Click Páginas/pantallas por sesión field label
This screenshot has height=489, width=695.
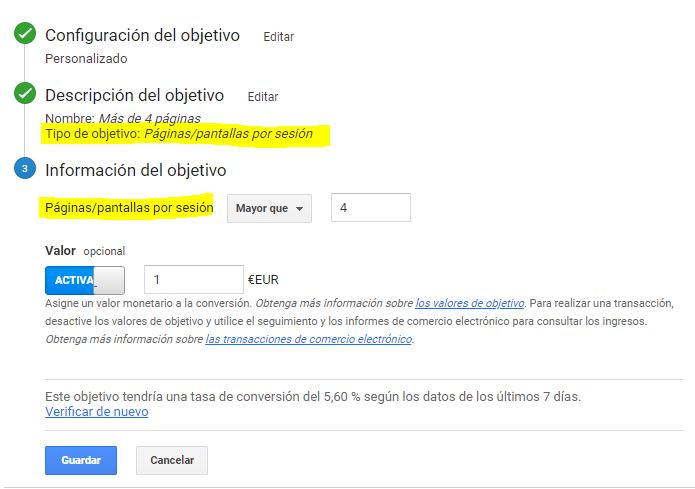click(x=129, y=207)
